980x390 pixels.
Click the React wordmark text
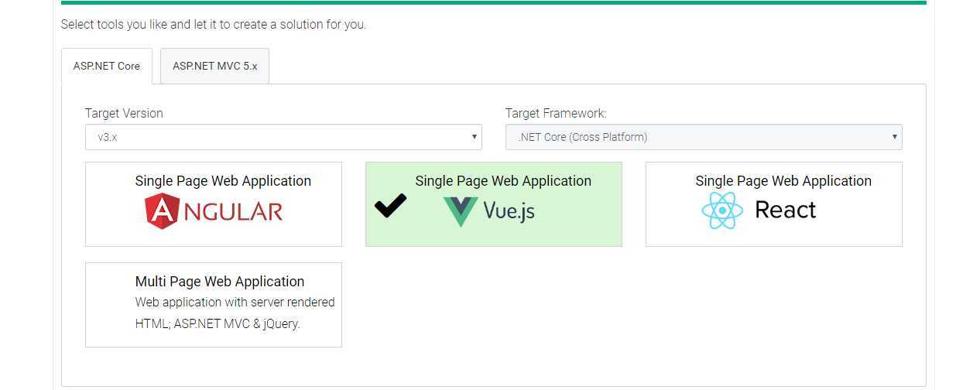785,210
